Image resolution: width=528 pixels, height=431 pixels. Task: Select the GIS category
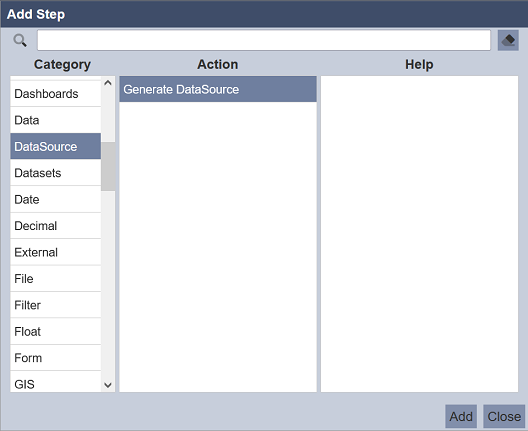pos(56,382)
